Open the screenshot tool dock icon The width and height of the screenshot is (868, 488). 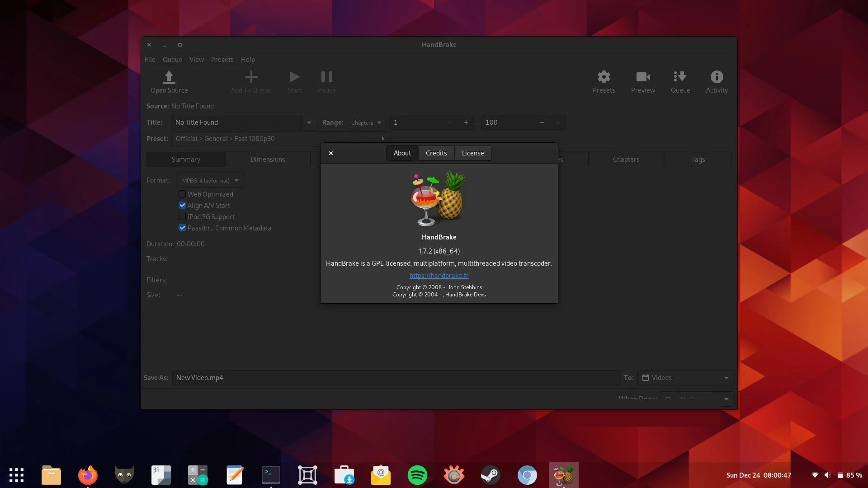pos(307,475)
